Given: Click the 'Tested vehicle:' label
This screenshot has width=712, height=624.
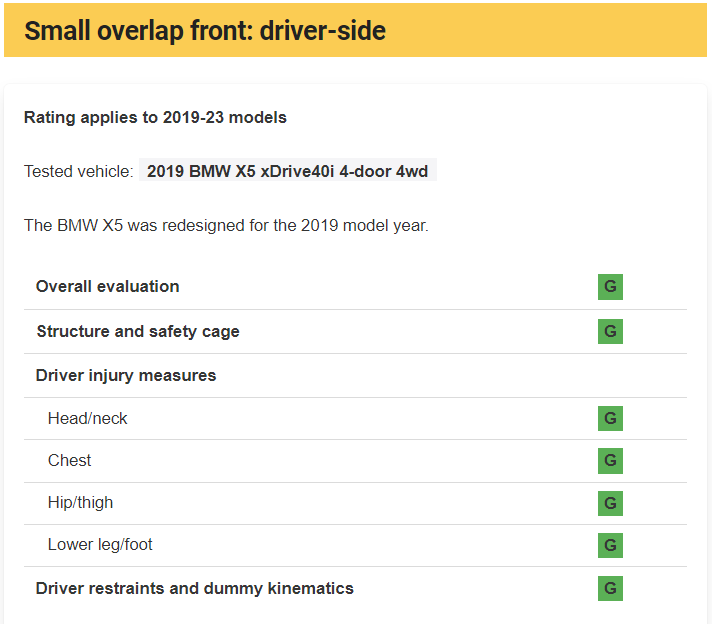Looking at the screenshot, I should tap(79, 171).
